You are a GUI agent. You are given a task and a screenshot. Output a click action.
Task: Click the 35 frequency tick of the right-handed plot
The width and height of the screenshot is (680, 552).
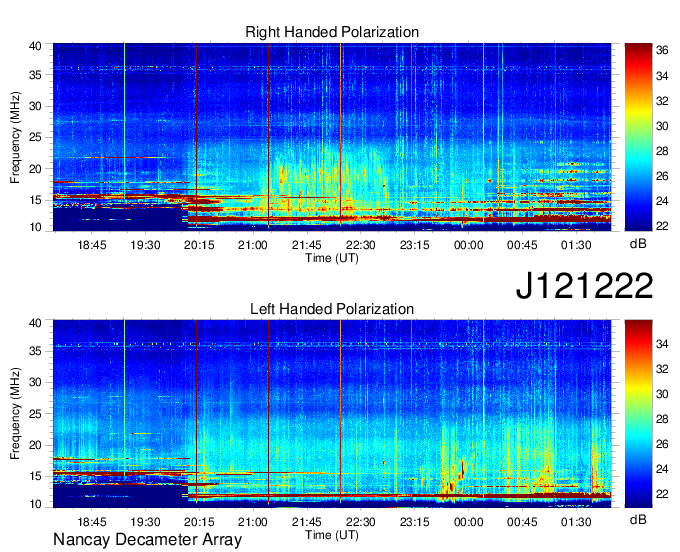click(x=35, y=75)
